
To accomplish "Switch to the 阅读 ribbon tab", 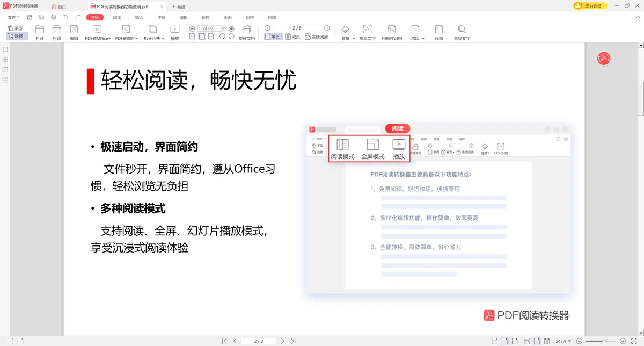I will tap(117, 17).
